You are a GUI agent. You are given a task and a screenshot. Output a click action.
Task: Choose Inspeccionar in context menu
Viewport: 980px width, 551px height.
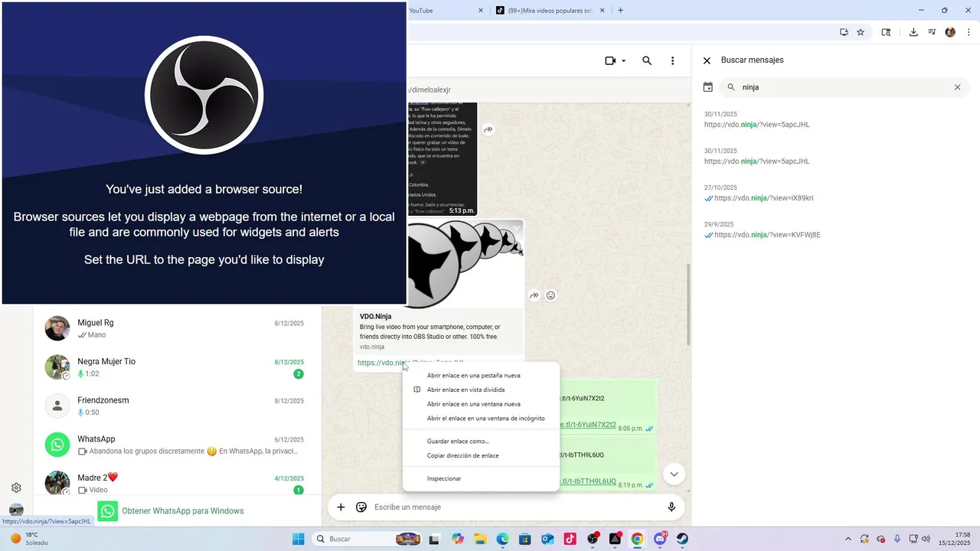444,478
